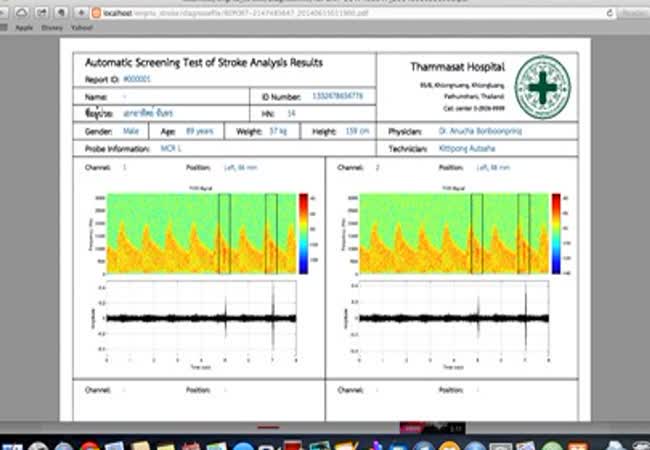The image size is (650, 450).
Task: Click the Thammasat Hospital green cross logo
Action: pos(542,87)
